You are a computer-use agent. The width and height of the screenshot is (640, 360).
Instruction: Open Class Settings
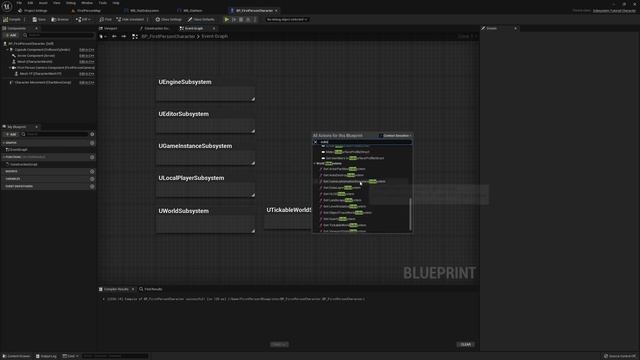pyautogui.click(x=168, y=19)
